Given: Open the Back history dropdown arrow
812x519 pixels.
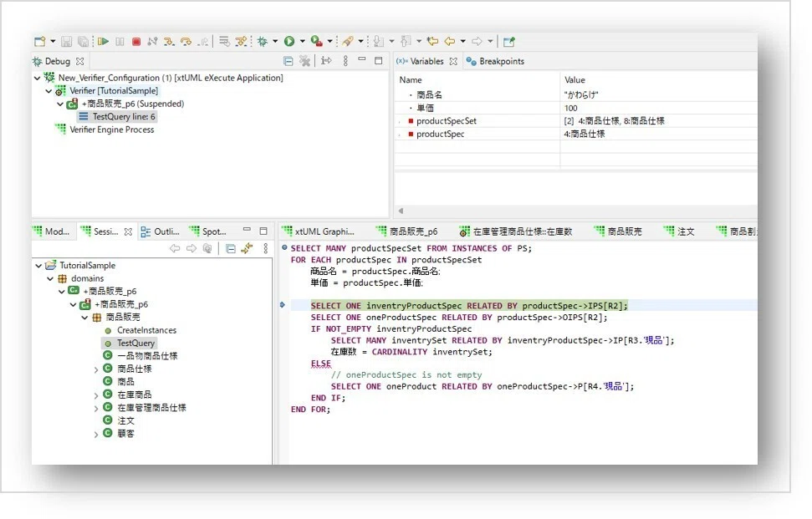Looking at the screenshot, I should click(x=462, y=42).
